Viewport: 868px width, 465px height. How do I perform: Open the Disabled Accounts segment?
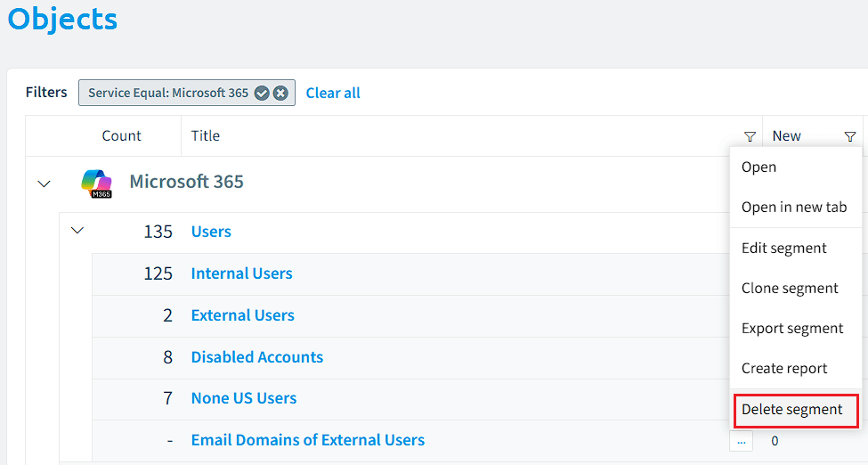[257, 357]
